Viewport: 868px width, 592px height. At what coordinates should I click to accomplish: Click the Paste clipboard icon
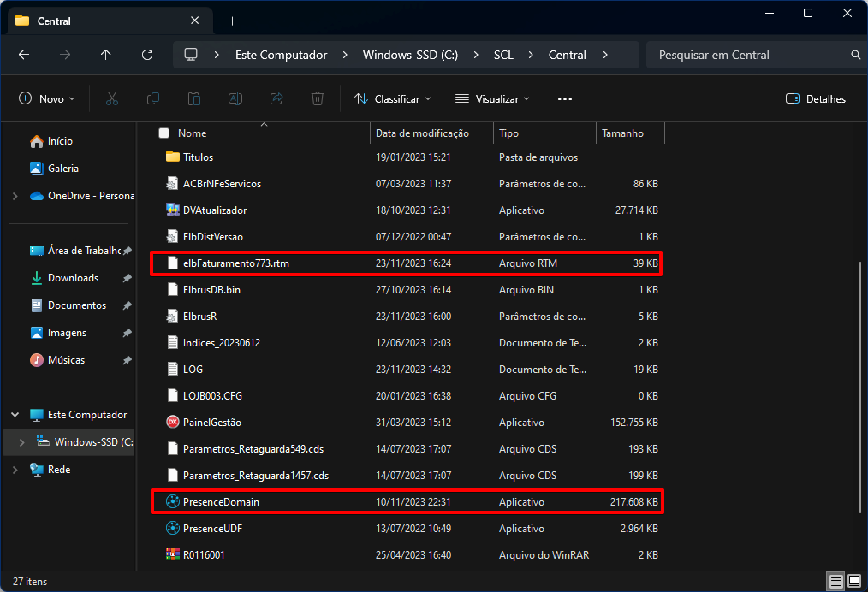click(194, 99)
